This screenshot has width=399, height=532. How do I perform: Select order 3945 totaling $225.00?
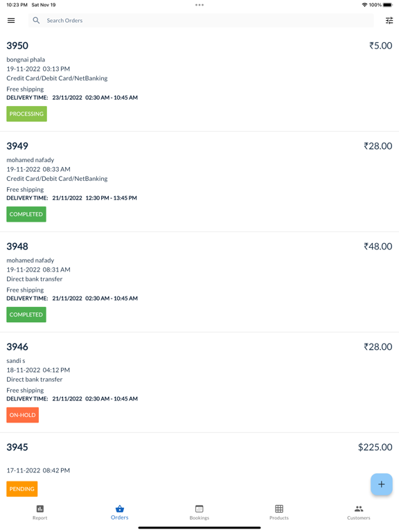(199, 468)
